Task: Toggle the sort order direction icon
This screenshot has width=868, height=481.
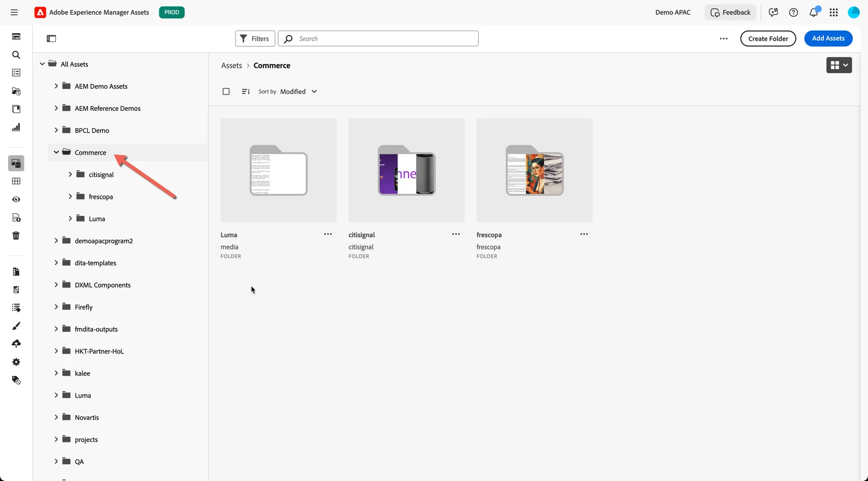Action: coord(246,91)
